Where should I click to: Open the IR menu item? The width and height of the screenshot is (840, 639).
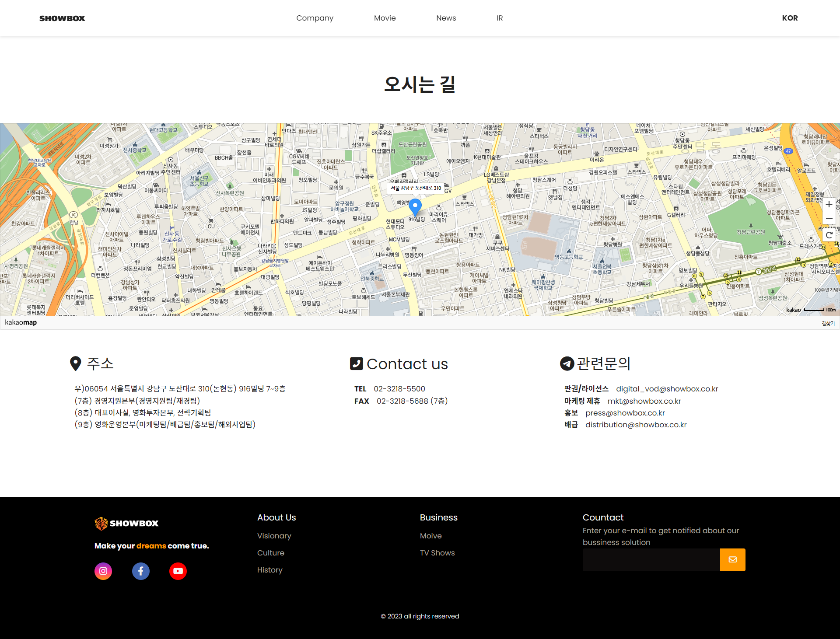point(500,18)
